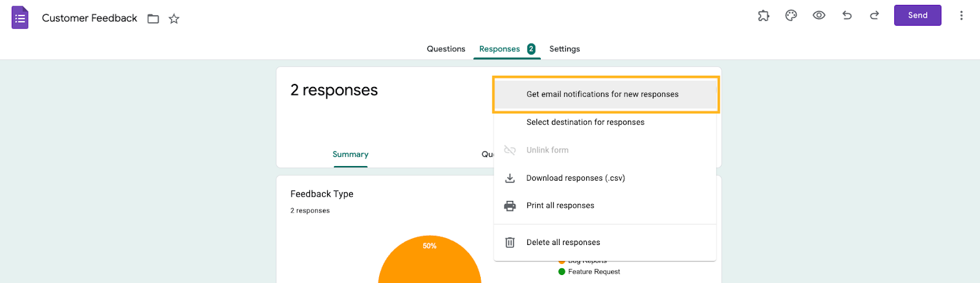Open the more options three-dot menu

(961, 15)
